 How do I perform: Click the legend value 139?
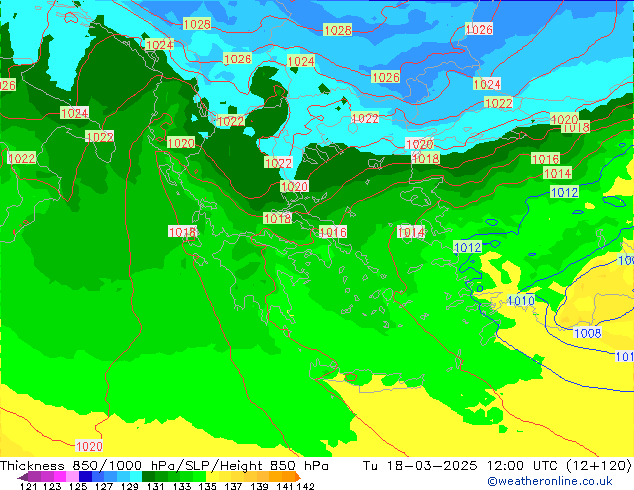pyautogui.click(x=259, y=486)
